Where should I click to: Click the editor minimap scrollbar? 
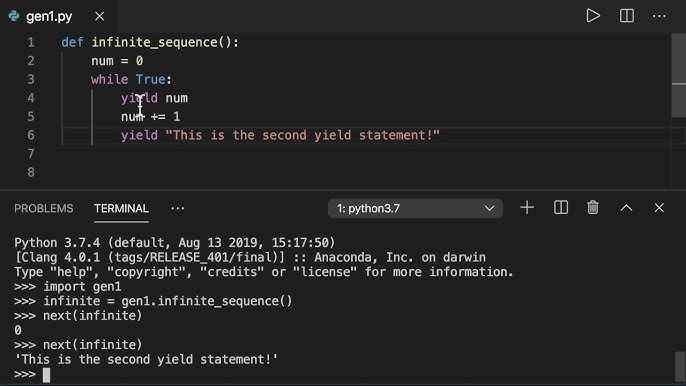[x=679, y=76]
